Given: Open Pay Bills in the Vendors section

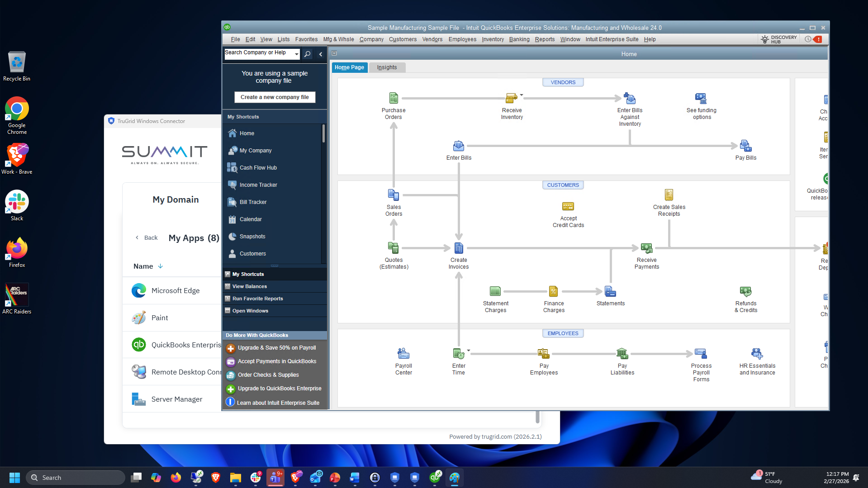Looking at the screenshot, I should point(745,146).
